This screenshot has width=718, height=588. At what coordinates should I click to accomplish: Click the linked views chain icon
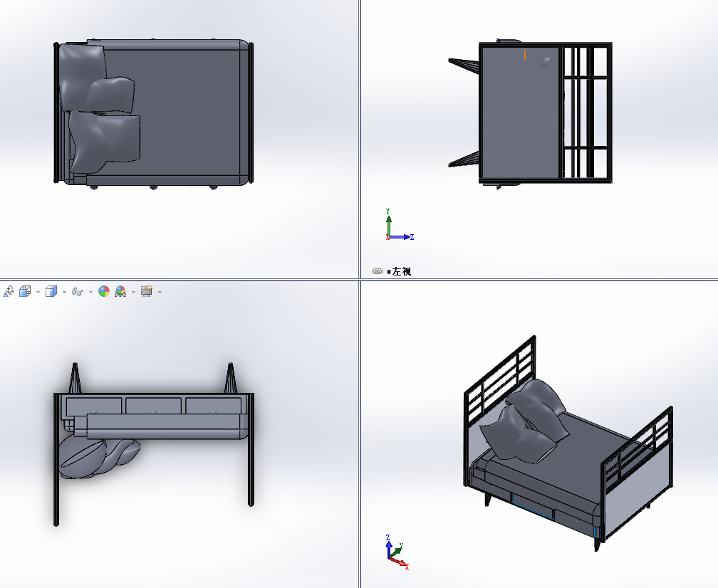coord(378,271)
